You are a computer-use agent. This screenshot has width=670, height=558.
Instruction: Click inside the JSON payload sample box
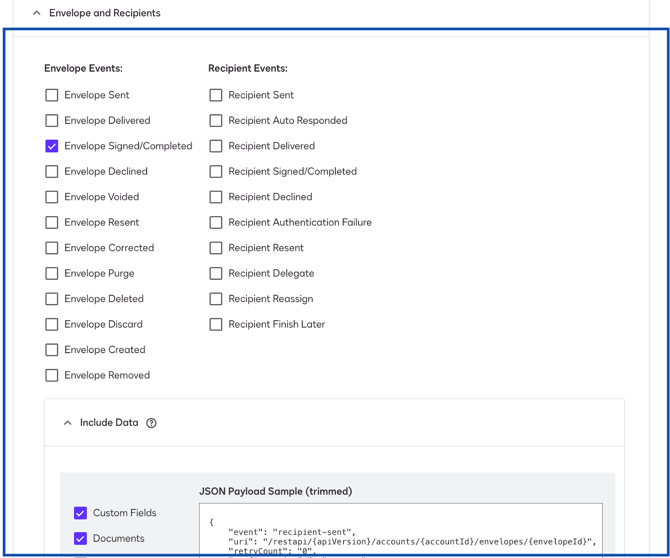[400, 529]
